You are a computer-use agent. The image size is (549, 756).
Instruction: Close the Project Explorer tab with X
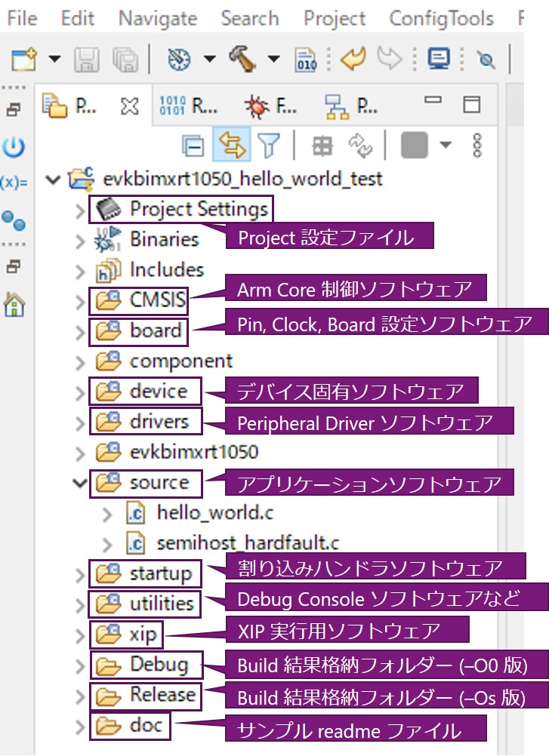tap(129, 106)
